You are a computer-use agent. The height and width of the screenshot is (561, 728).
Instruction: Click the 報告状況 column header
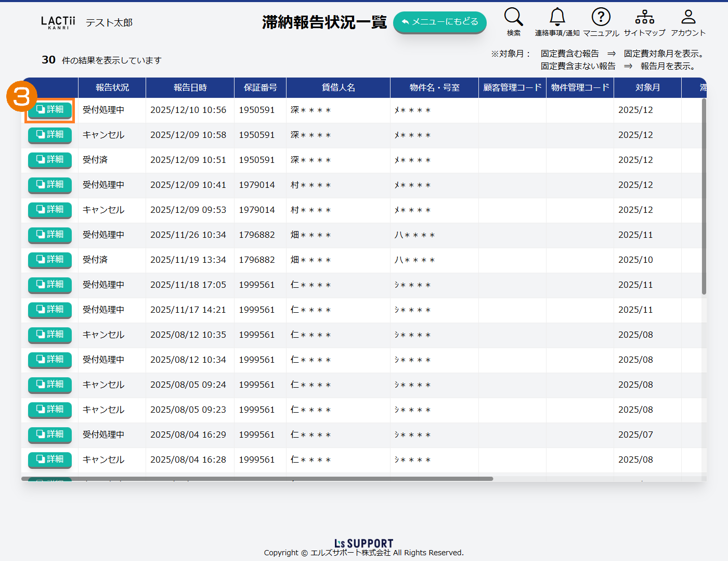[x=112, y=87]
